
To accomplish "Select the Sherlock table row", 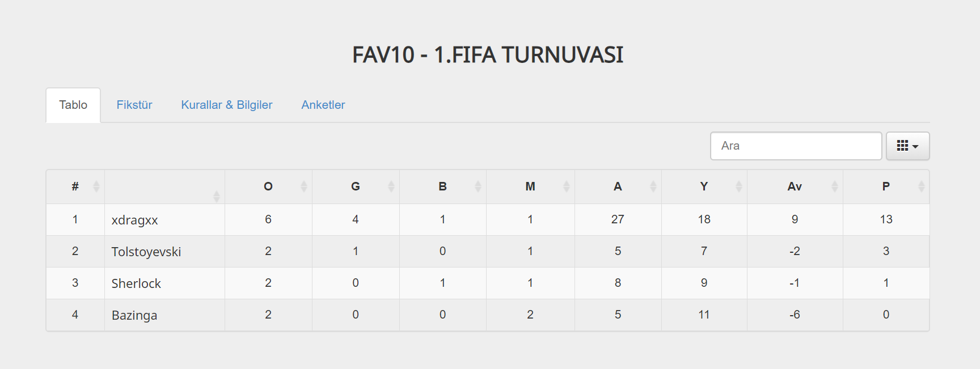I will point(136,283).
